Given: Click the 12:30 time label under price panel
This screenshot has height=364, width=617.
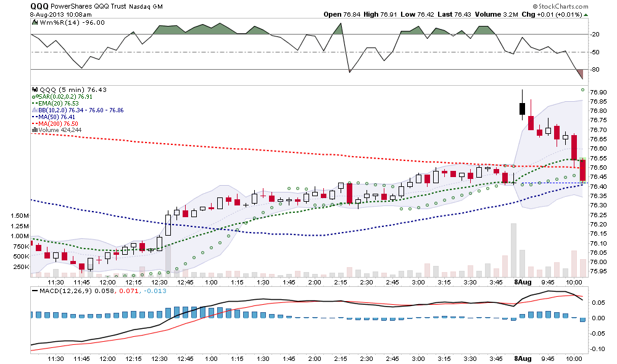Looking at the screenshot, I should tap(159, 282).
